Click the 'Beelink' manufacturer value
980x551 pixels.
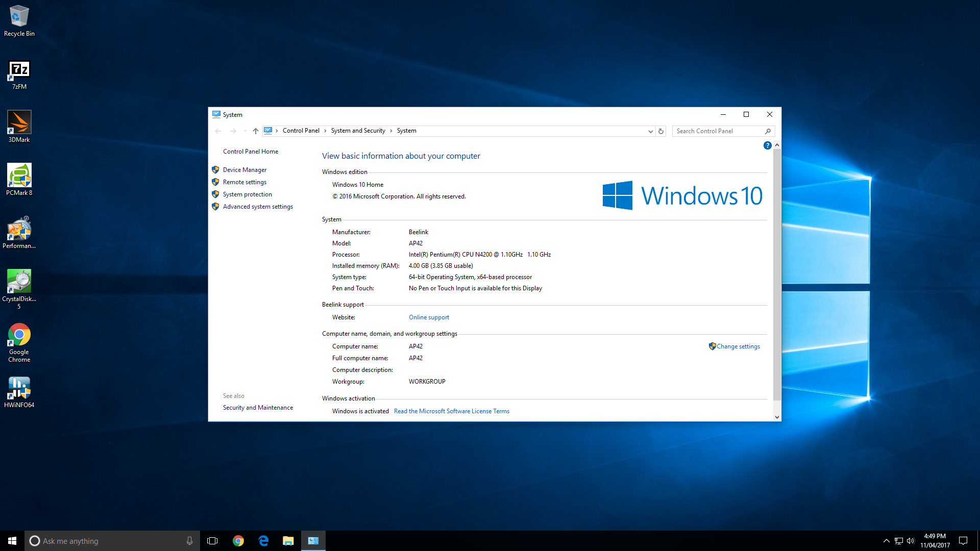click(419, 232)
